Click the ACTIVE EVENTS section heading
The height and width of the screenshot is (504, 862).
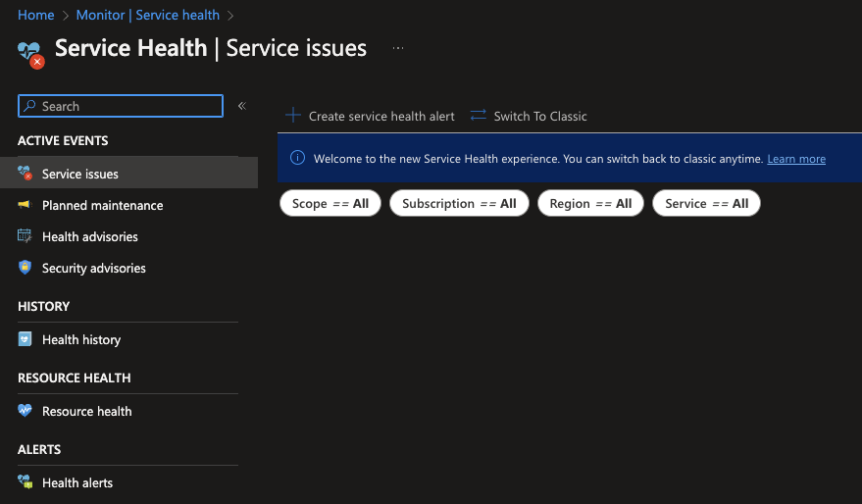[63, 140]
